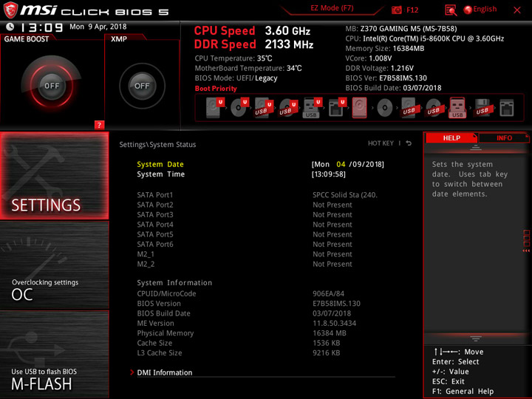This screenshot has width=532, height=399.
Task: Select the UEFI CD/DVD boot device icon
Action: click(x=239, y=108)
